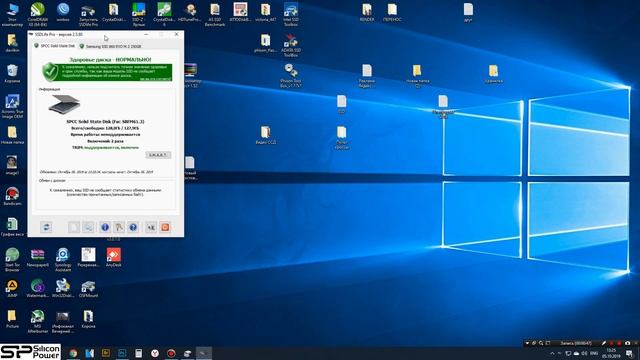Click the refresh icon in SSDLife toolbar
The width and height of the screenshot is (640, 360).
46,227
